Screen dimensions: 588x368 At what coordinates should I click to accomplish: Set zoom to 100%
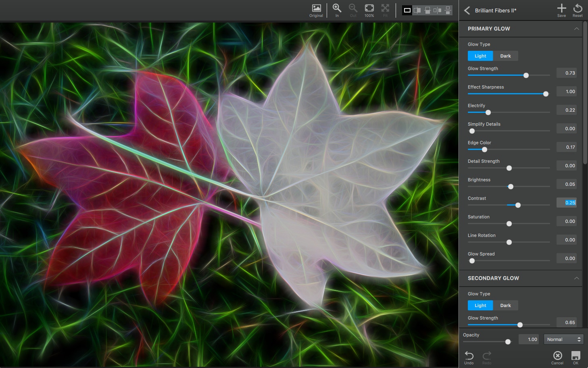[x=369, y=10]
